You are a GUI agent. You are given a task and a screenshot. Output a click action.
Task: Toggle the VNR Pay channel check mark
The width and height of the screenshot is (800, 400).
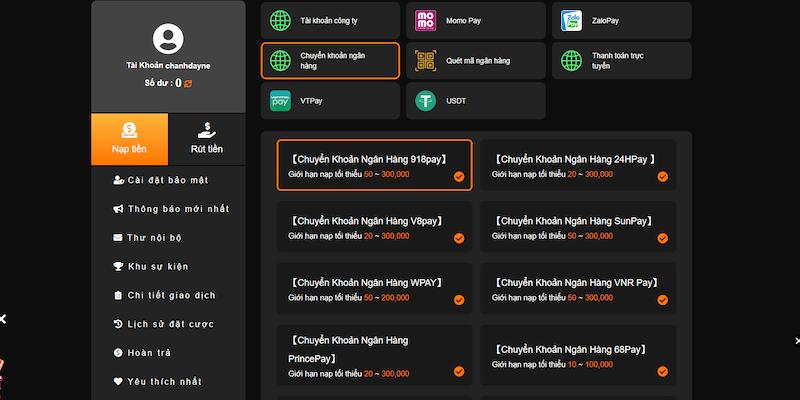coord(663,300)
